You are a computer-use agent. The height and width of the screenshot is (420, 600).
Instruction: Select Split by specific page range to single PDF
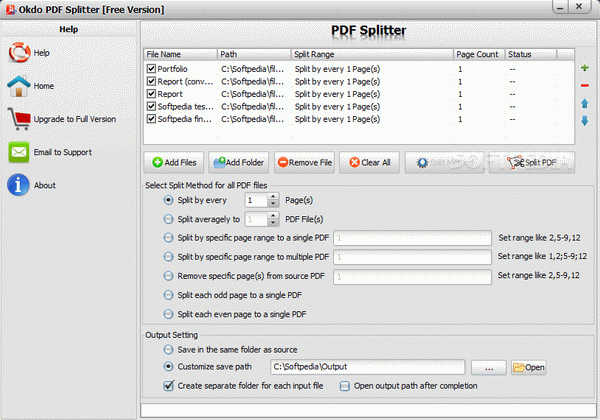coord(168,238)
